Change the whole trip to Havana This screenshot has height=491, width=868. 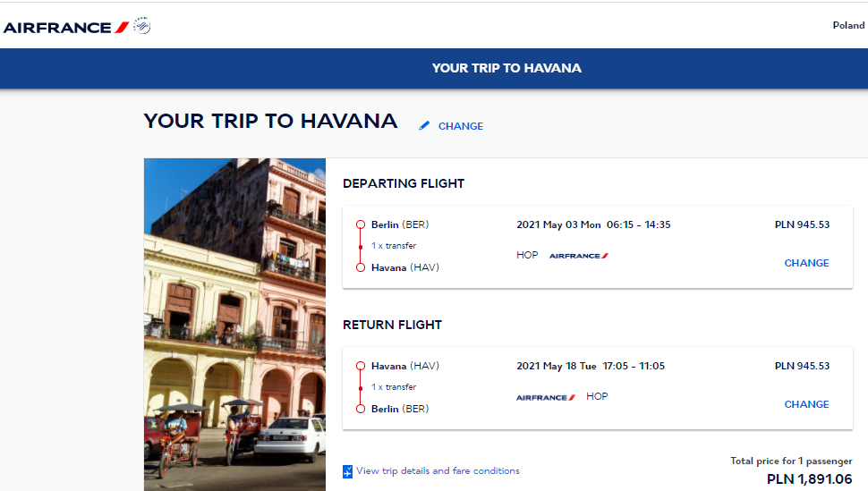tap(461, 126)
